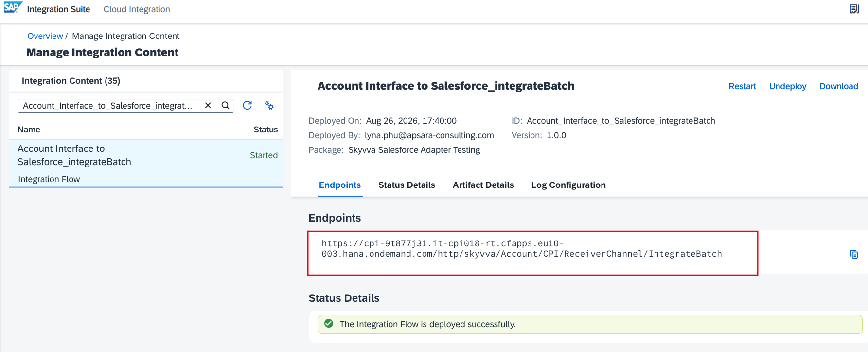The height and width of the screenshot is (352, 868).
Task: Restart the integration flow
Action: 742,86
